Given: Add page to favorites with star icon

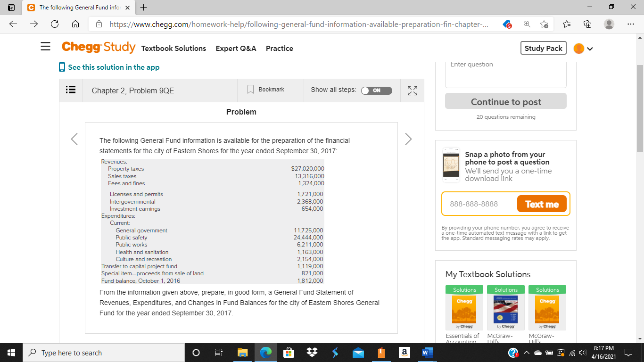Looking at the screenshot, I should [x=545, y=24].
